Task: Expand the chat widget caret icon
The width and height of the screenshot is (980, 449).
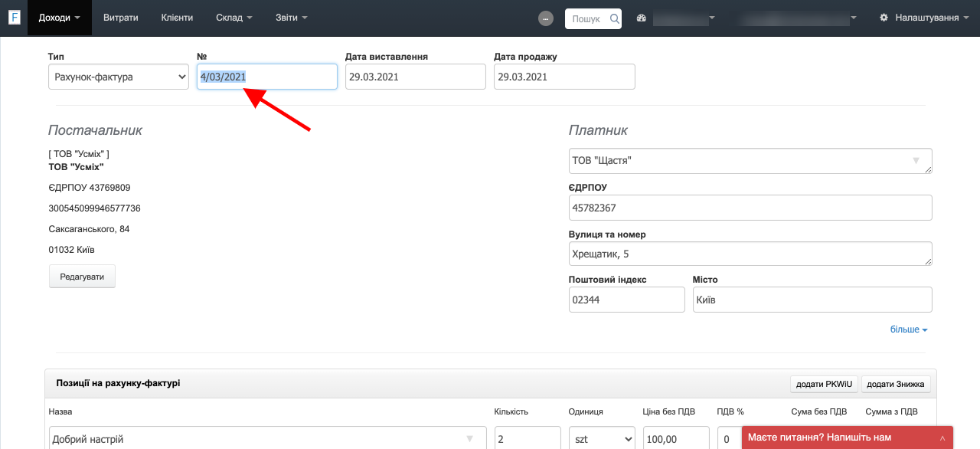Action: click(942, 438)
